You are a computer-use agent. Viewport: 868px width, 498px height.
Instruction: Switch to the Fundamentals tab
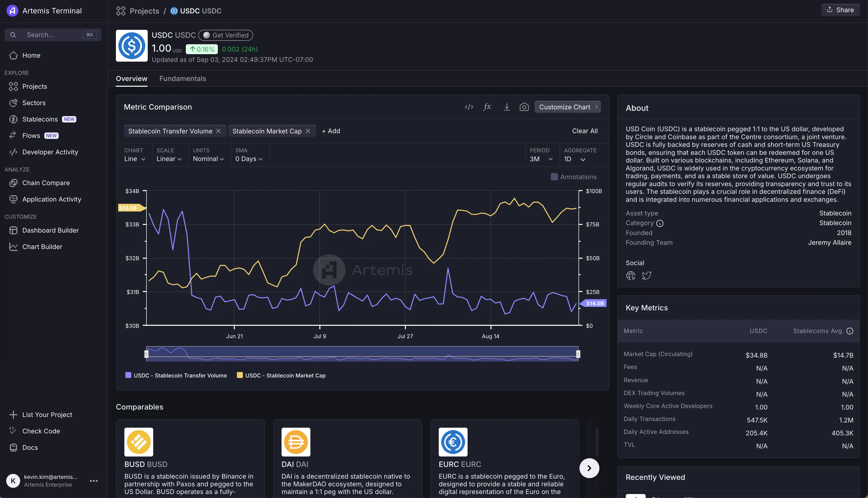[x=183, y=79]
